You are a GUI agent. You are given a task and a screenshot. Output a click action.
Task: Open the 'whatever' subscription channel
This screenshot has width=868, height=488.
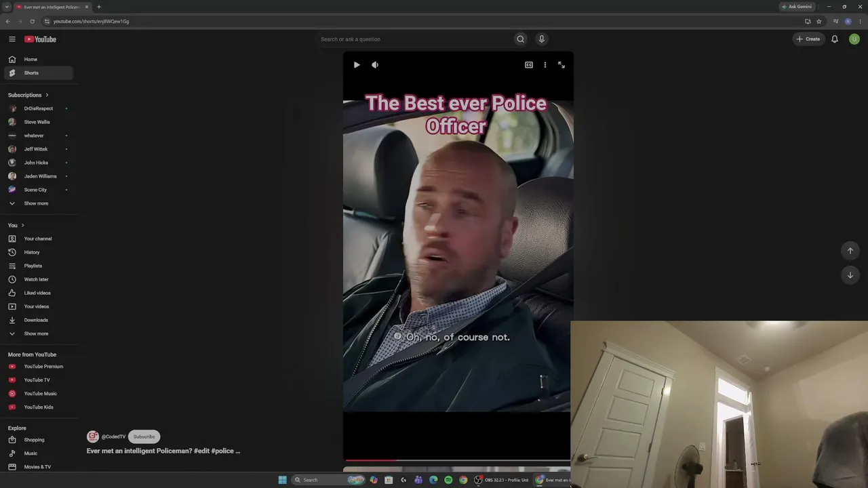pyautogui.click(x=39, y=136)
